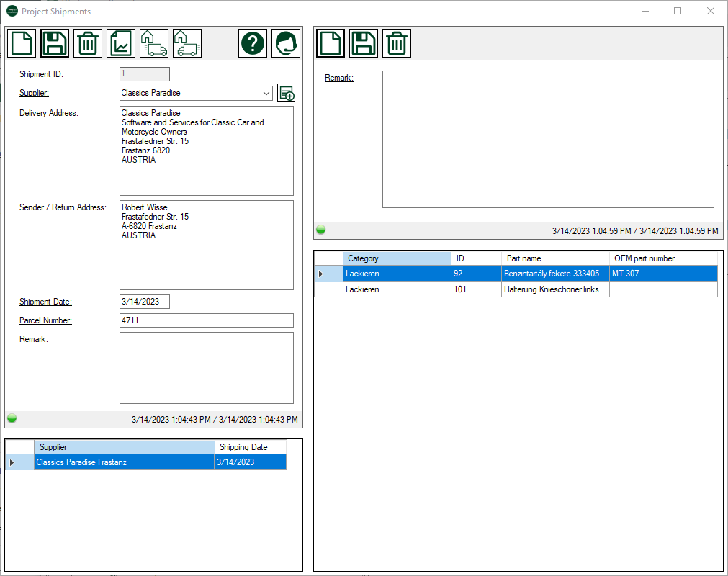Add new supplier icon next to dropdown
Image resolution: width=728 pixels, height=576 pixels.
pos(287,93)
